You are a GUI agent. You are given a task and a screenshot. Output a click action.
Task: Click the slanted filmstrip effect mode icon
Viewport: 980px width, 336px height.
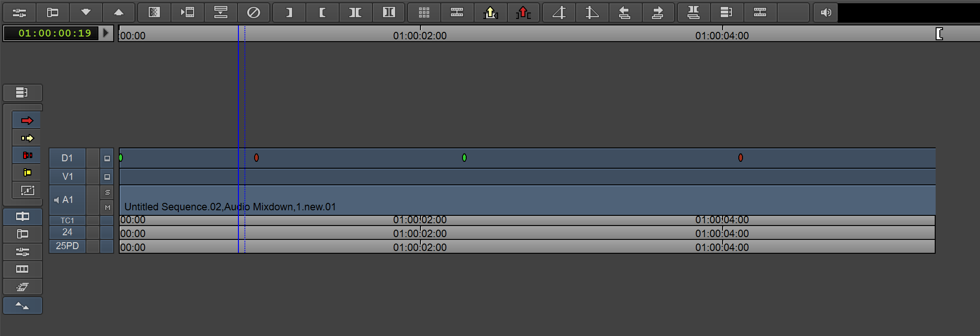(x=23, y=287)
